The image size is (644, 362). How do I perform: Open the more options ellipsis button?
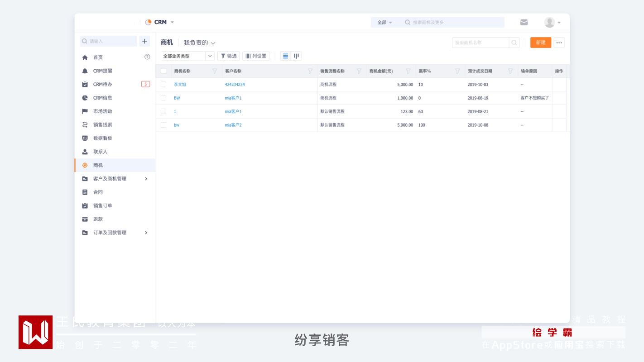point(559,43)
